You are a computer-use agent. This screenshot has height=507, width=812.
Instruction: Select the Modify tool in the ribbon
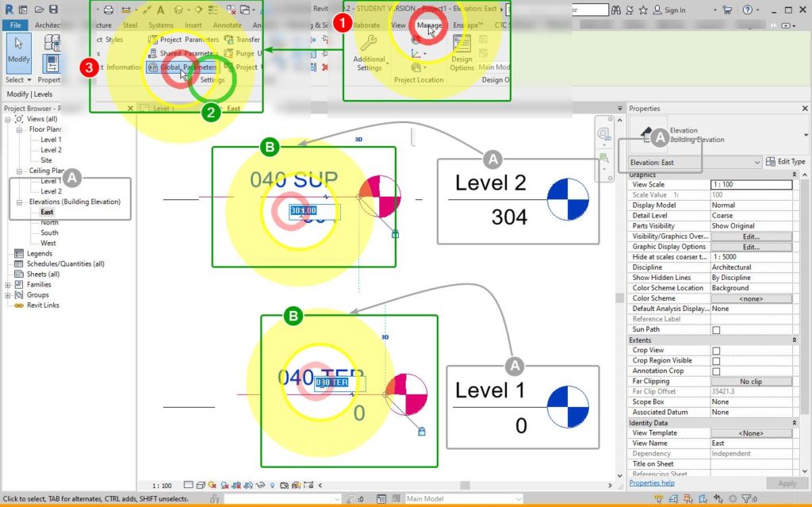coord(18,52)
